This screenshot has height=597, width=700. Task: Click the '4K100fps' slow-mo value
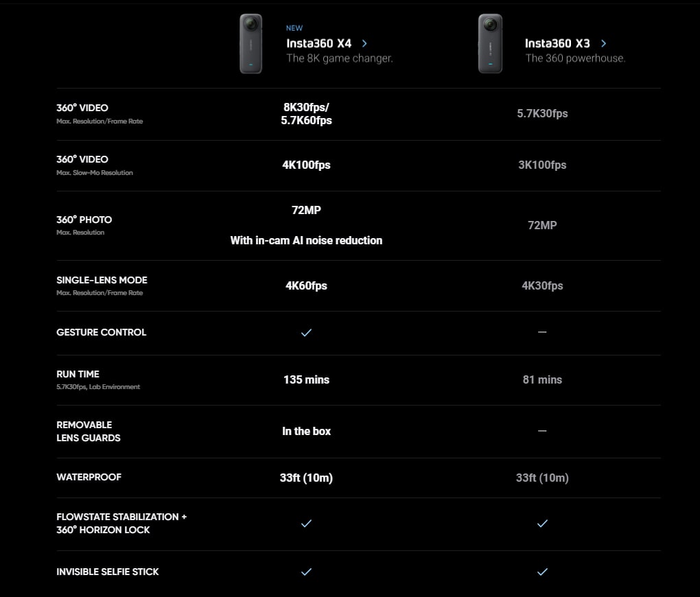pos(306,165)
